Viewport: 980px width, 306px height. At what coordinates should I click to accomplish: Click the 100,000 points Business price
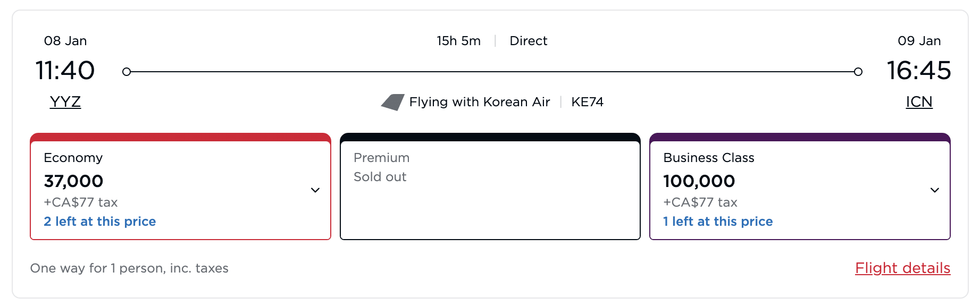pyautogui.click(x=699, y=181)
